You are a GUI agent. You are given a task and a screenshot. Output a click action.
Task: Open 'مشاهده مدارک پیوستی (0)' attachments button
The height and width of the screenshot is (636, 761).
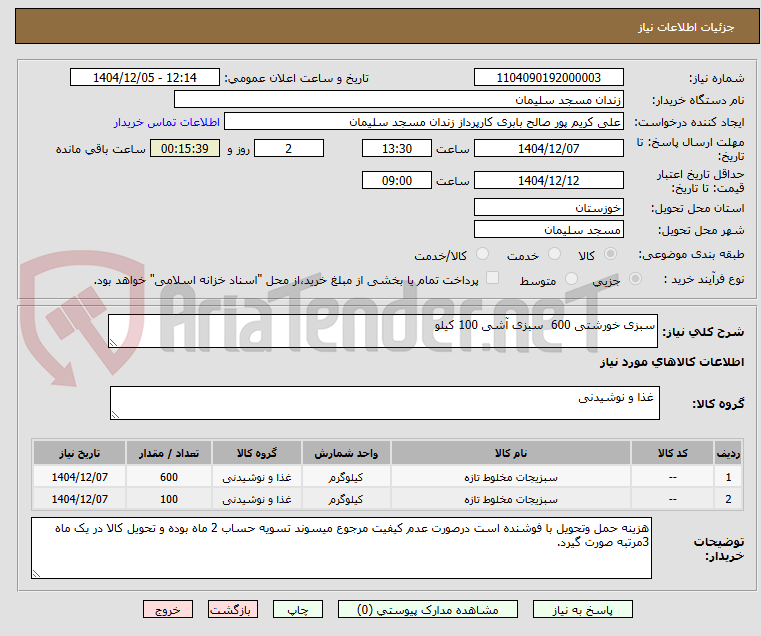428,609
